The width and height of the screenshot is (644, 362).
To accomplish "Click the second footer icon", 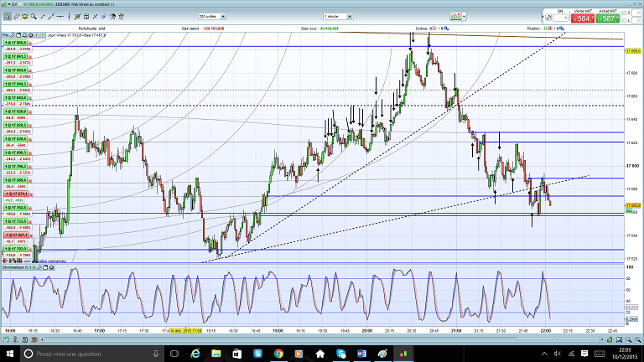I will (x=16, y=339).
